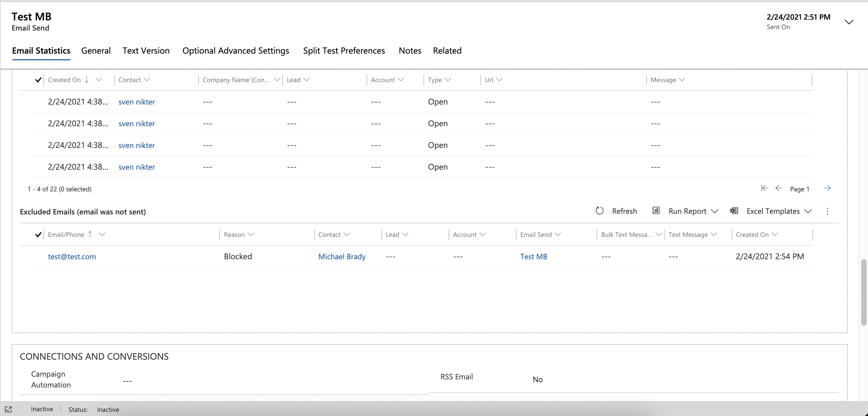Open the Bulk Text Message column dropdown

pyautogui.click(x=659, y=234)
